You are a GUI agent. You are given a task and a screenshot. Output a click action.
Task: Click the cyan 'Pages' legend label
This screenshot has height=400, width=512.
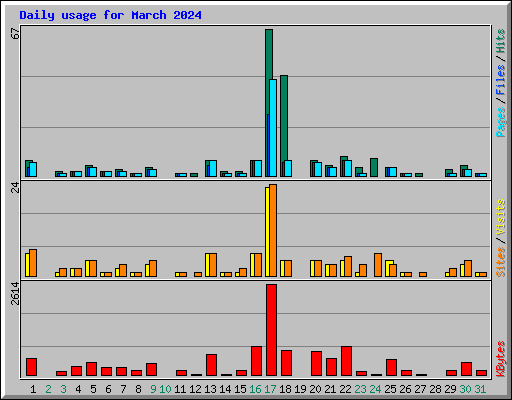coord(501,122)
